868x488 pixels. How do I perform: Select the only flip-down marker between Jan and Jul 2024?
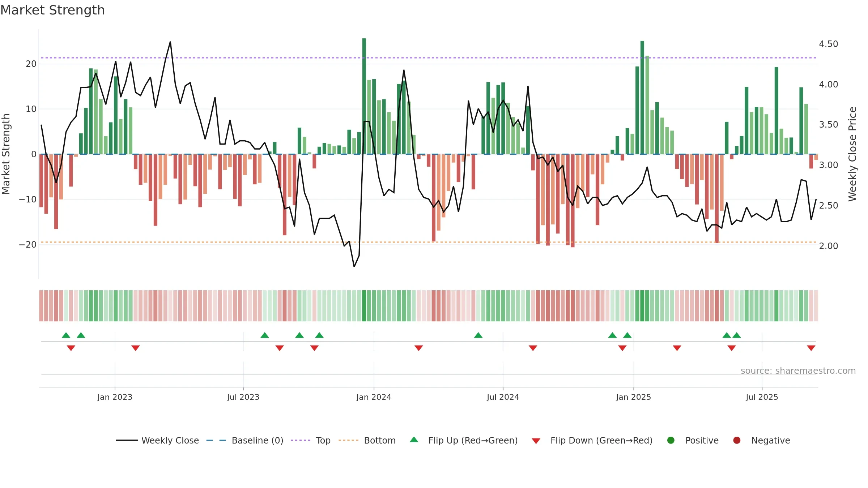click(418, 348)
